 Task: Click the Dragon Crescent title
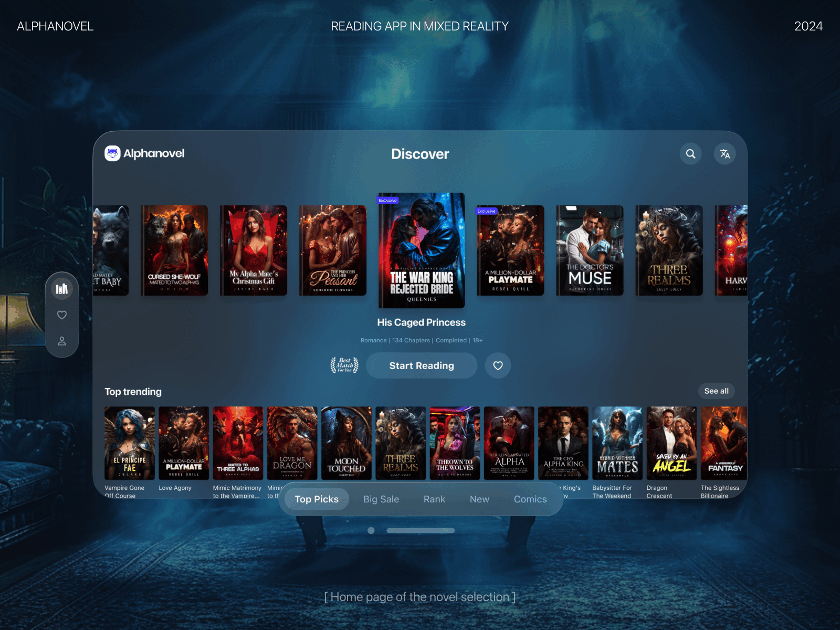[659, 491]
